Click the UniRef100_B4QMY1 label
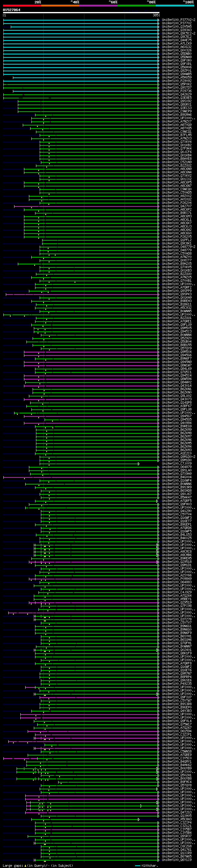 (177, 761)
